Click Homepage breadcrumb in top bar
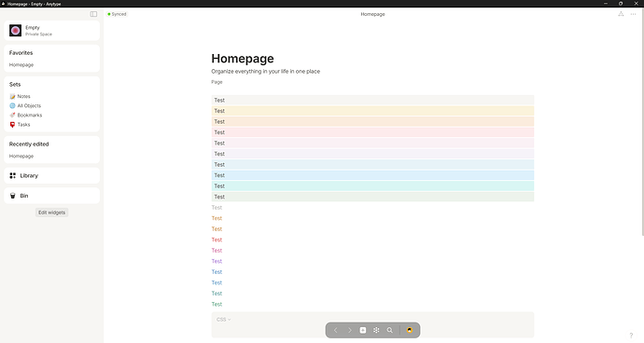The width and height of the screenshot is (644, 343). click(x=373, y=14)
